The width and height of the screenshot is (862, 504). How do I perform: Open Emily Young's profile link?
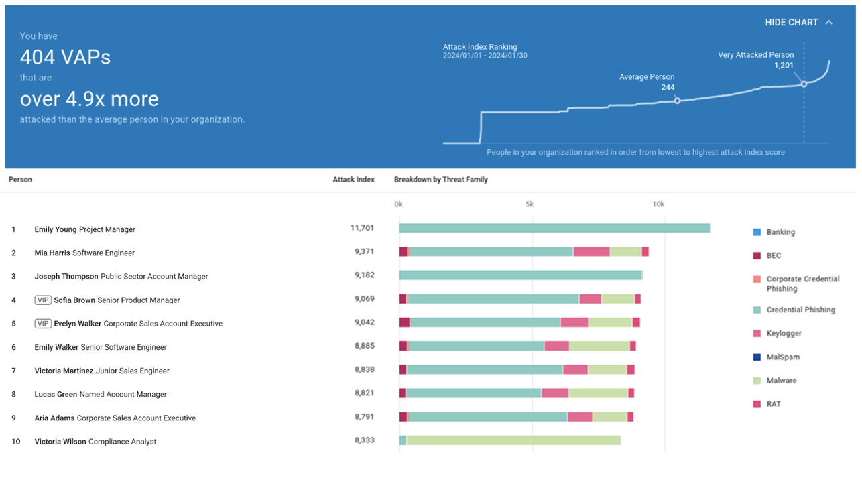coord(56,229)
